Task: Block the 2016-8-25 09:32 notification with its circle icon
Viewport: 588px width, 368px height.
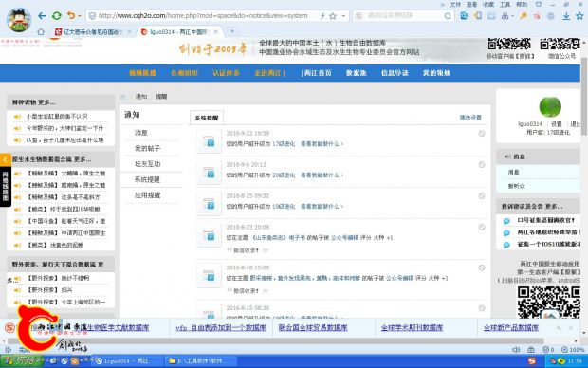Action: 482,195
